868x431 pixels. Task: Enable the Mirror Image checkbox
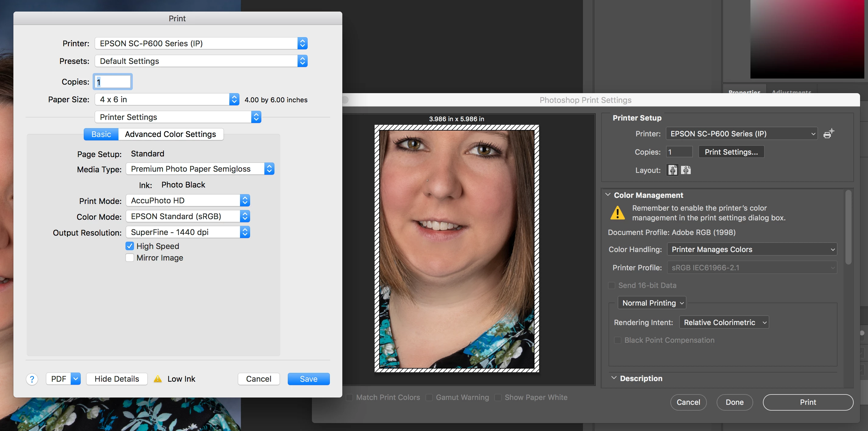[x=130, y=258]
